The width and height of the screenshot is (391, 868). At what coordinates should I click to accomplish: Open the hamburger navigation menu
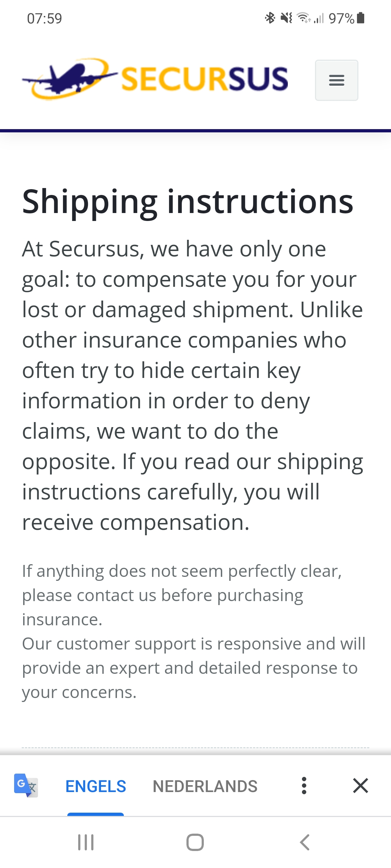pos(336,80)
